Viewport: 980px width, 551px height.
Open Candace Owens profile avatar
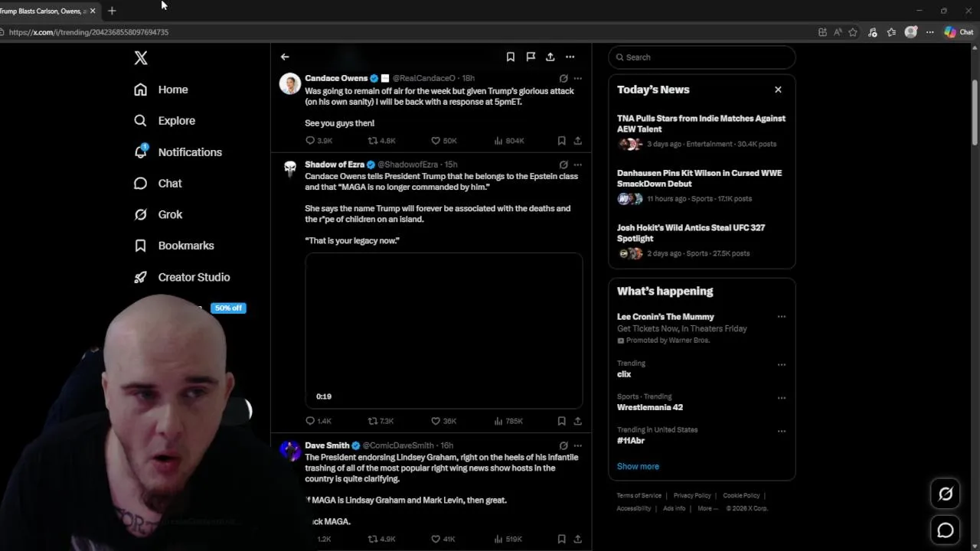click(x=290, y=83)
